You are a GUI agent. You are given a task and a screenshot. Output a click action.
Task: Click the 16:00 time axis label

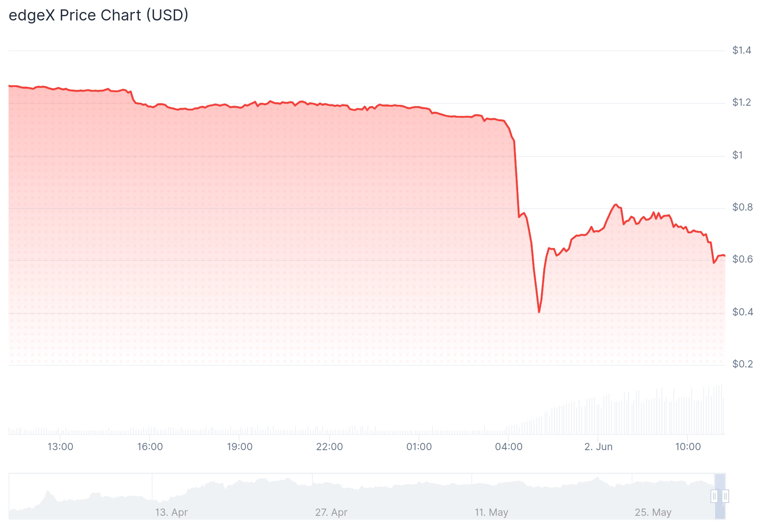coord(150,447)
